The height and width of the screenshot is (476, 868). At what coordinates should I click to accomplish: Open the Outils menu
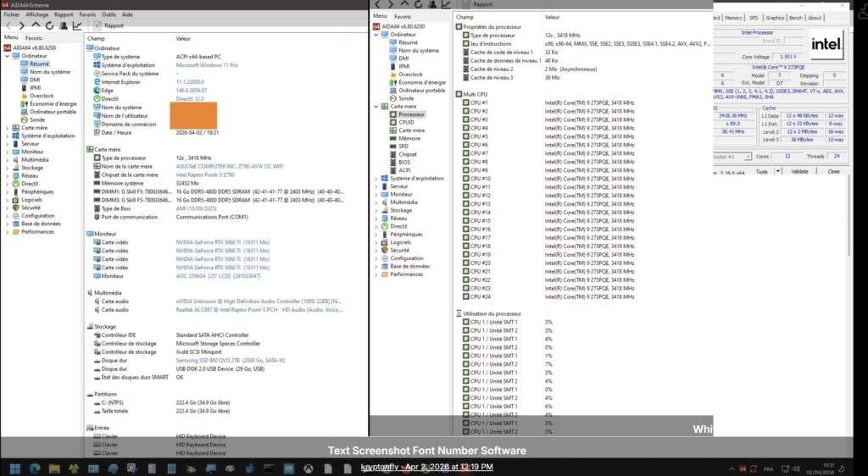coord(108,14)
